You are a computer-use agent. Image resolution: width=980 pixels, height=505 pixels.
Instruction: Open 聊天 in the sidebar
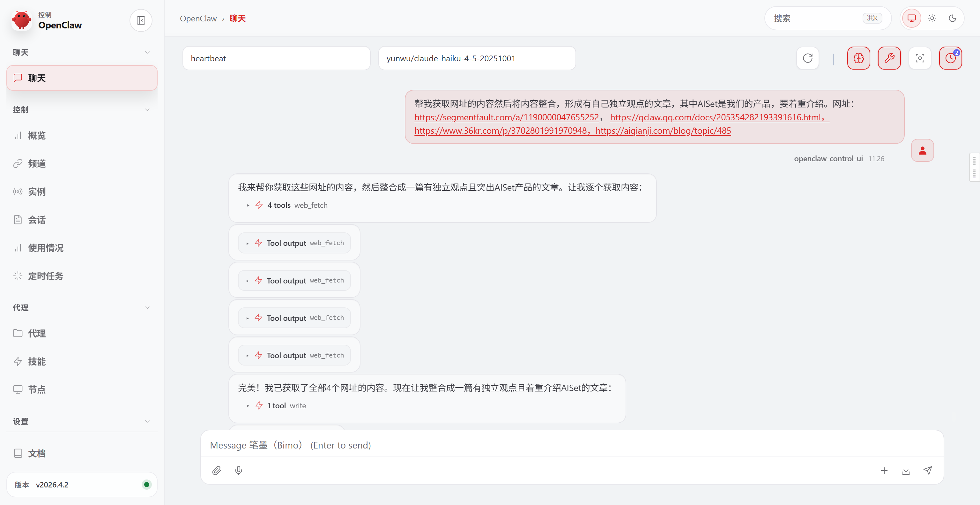(x=82, y=78)
